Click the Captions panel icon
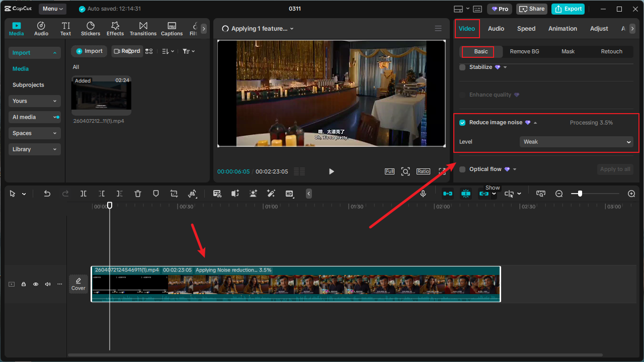The image size is (644, 362). [172, 28]
